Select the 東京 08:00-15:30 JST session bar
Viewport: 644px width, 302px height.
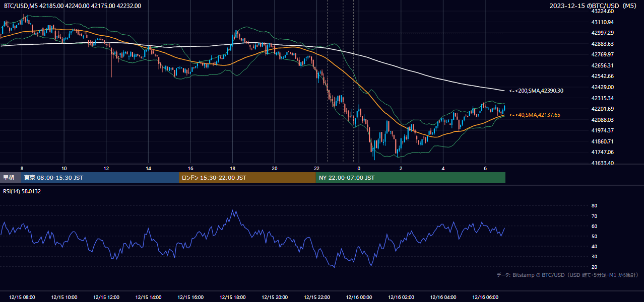coord(100,178)
